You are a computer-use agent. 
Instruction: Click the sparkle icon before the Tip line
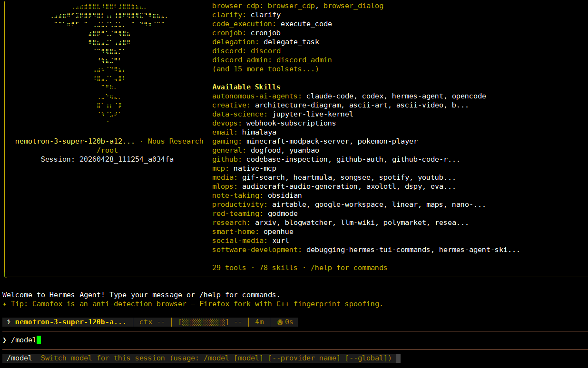click(5, 304)
